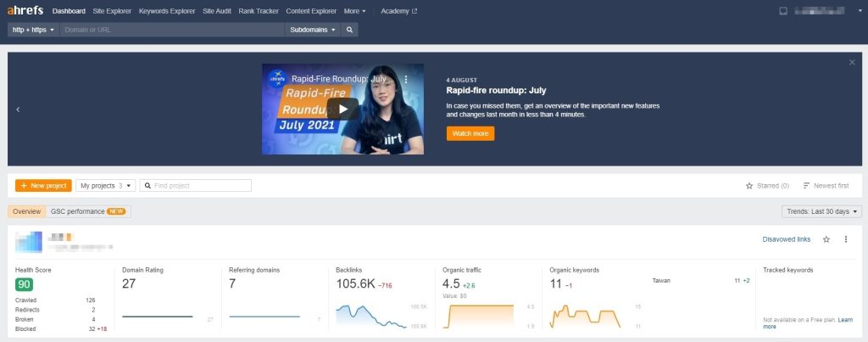Click the Blocked count 32

click(92, 328)
